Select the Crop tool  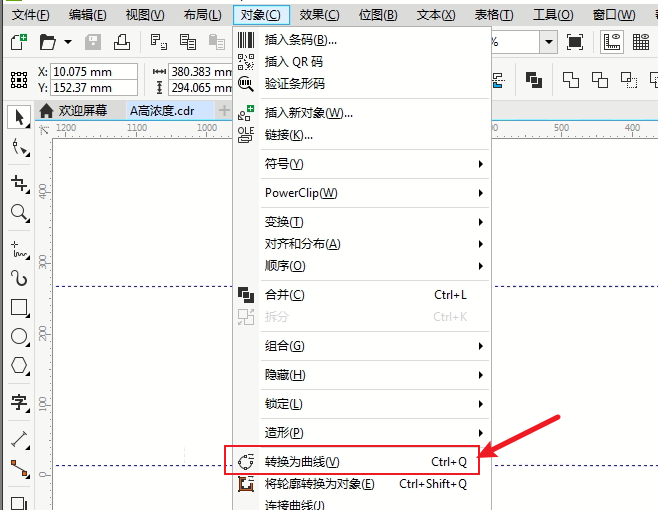[x=20, y=184]
